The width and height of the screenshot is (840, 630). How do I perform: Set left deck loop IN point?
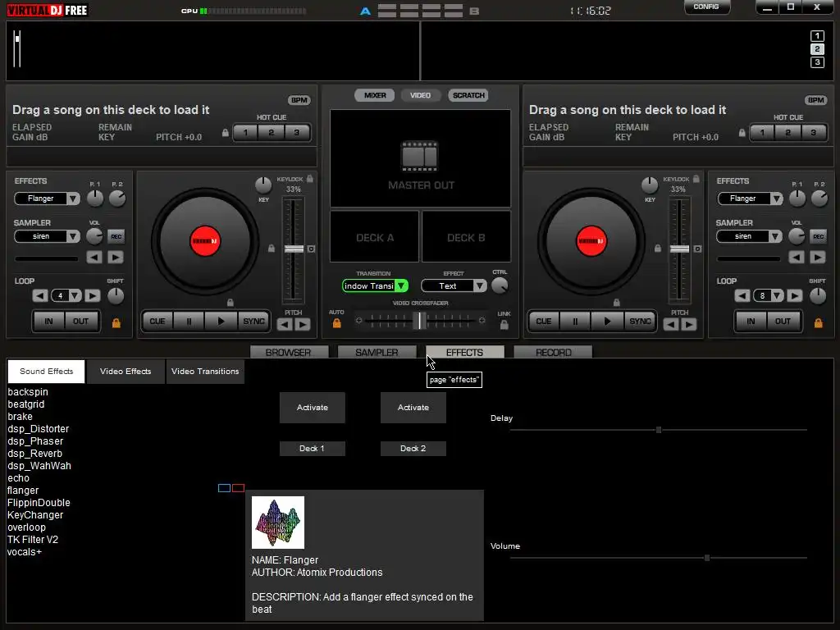(48, 322)
